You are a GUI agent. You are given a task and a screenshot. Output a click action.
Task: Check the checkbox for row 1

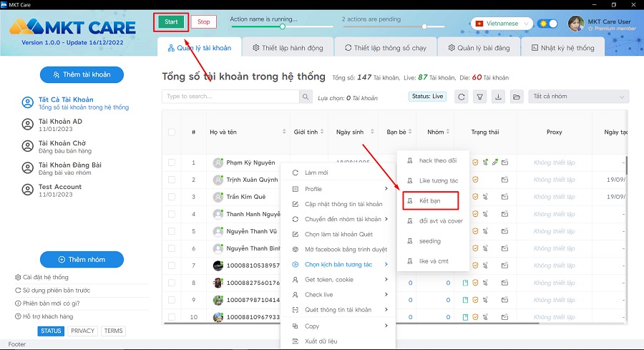tap(172, 162)
